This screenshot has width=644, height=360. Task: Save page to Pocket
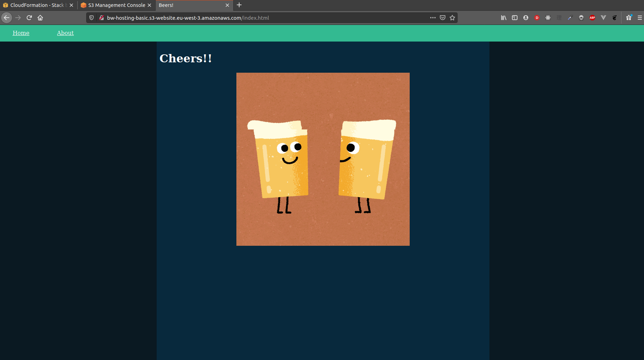(x=443, y=18)
